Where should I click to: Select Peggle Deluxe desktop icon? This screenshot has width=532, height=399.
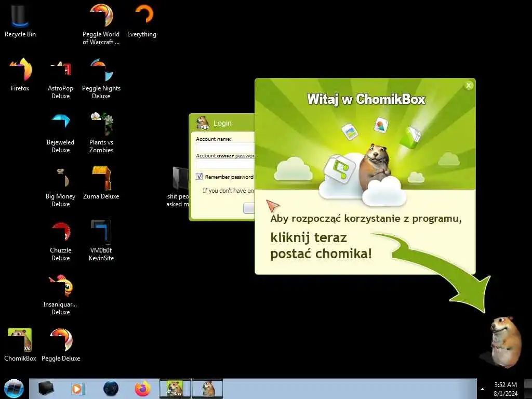tap(61, 345)
